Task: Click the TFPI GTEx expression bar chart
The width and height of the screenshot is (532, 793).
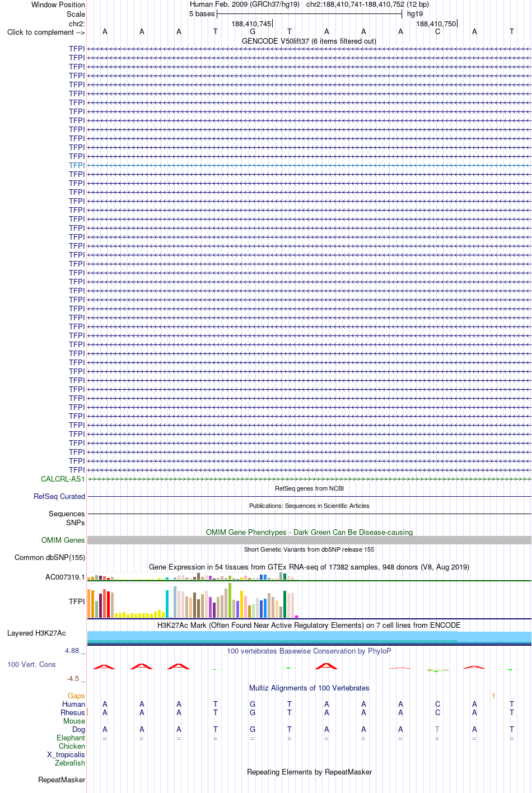Action: pyautogui.click(x=193, y=601)
